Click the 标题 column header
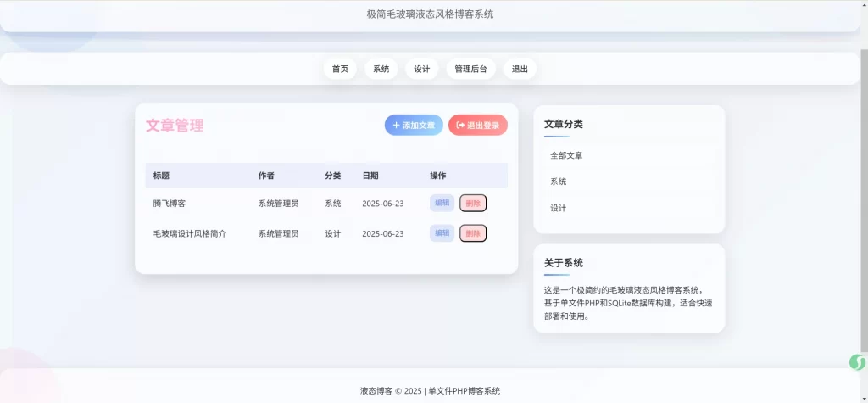The image size is (868, 403). click(x=161, y=176)
